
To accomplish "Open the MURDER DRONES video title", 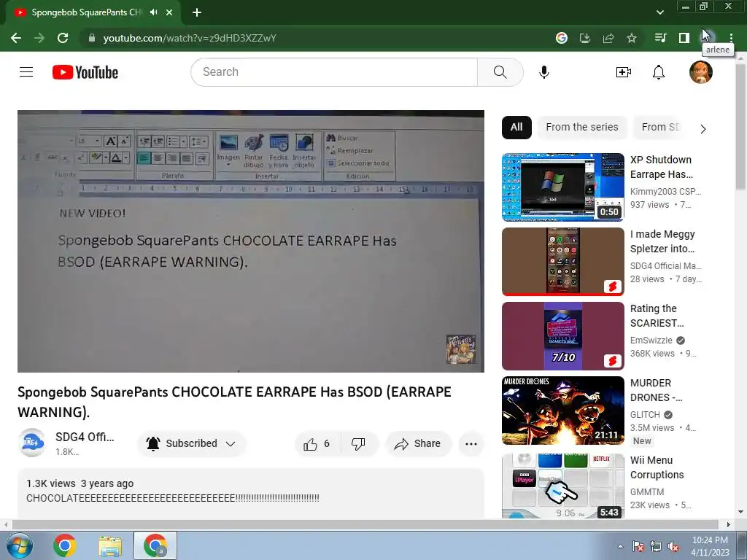I will click(657, 390).
